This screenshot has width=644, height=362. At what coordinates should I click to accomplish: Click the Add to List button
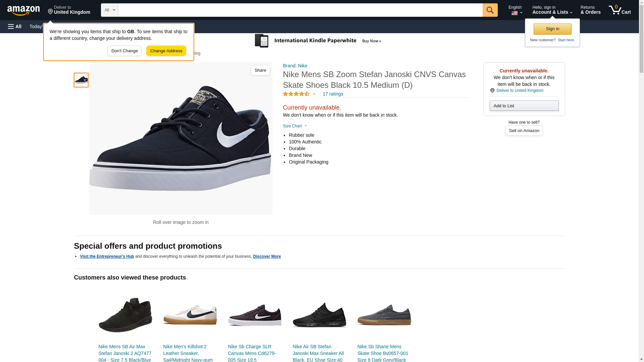pyautogui.click(x=524, y=106)
